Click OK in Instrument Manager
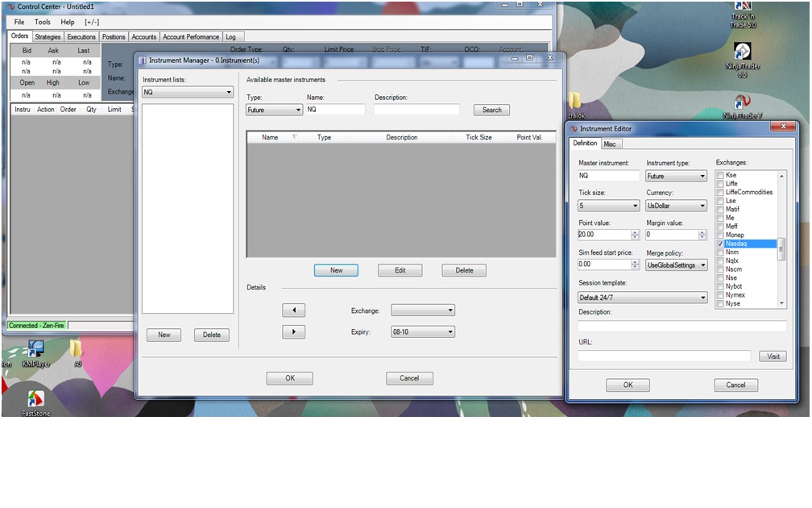 pyautogui.click(x=289, y=378)
